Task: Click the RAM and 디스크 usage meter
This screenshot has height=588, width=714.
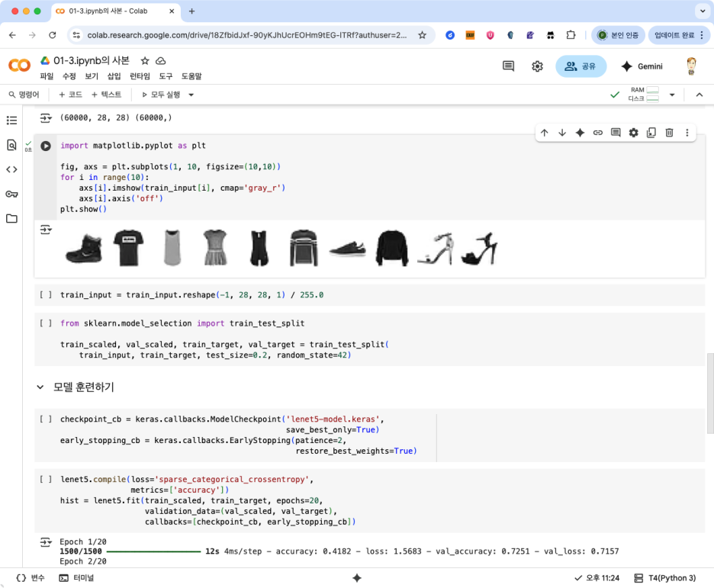Action: pyautogui.click(x=644, y=95)
